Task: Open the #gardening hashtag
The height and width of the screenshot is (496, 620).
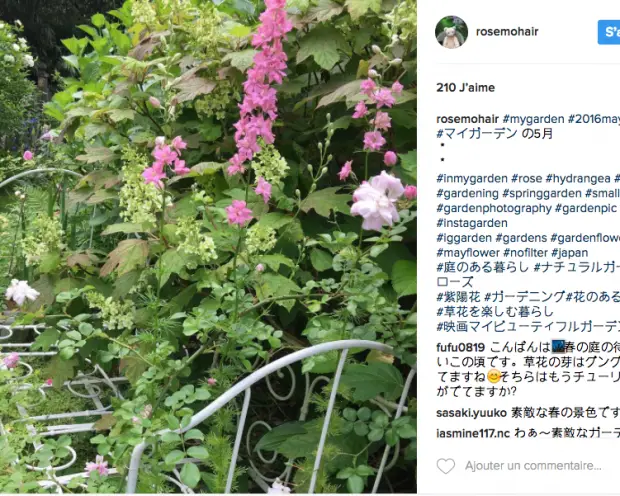Action: (x=467, y=193)
